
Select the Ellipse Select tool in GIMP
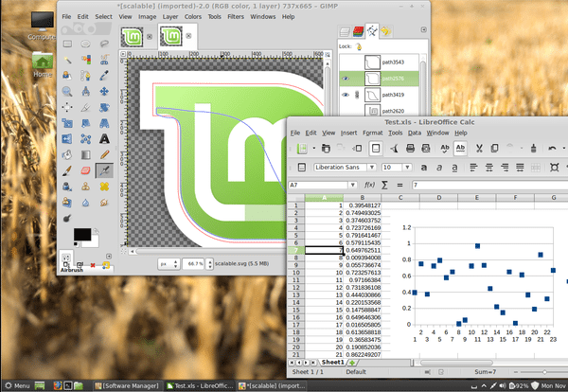click(85, 45)
